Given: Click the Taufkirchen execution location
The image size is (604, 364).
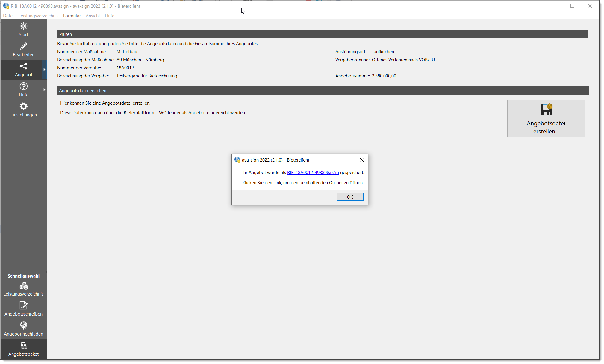Looking at the screenshot, I should pyautogui.click(x=383, y=52).
